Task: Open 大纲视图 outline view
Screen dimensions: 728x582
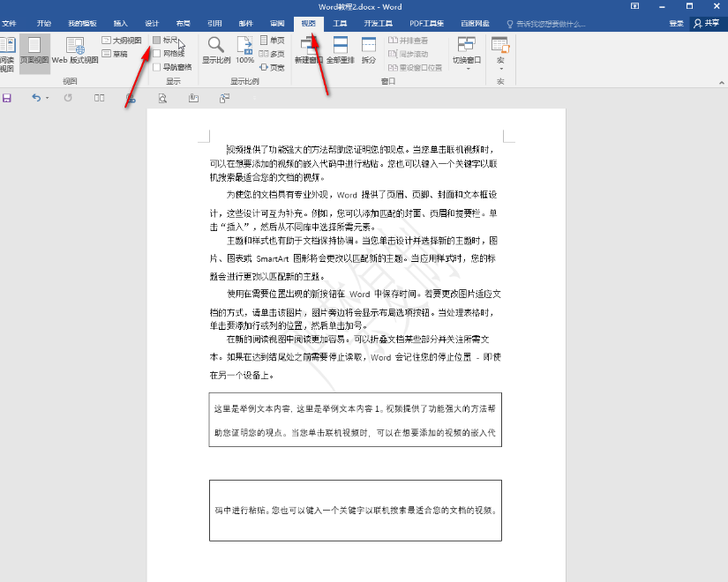Action: click(122, 40)
